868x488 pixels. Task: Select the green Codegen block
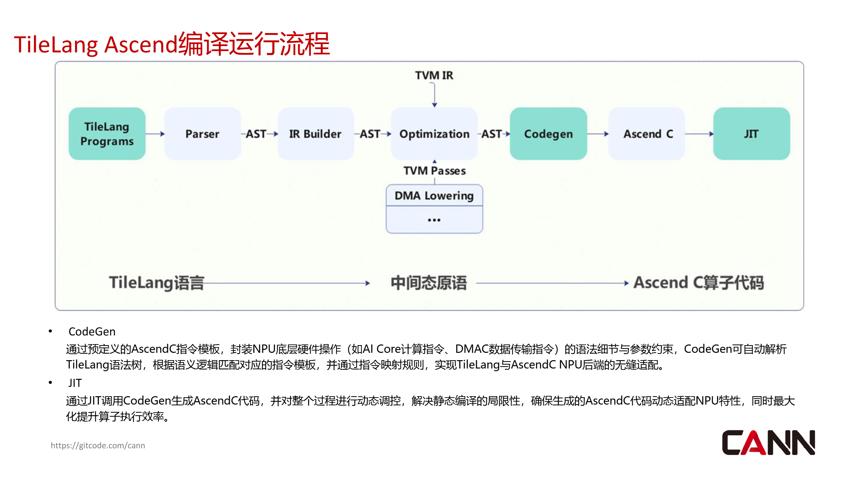point(548,134)
